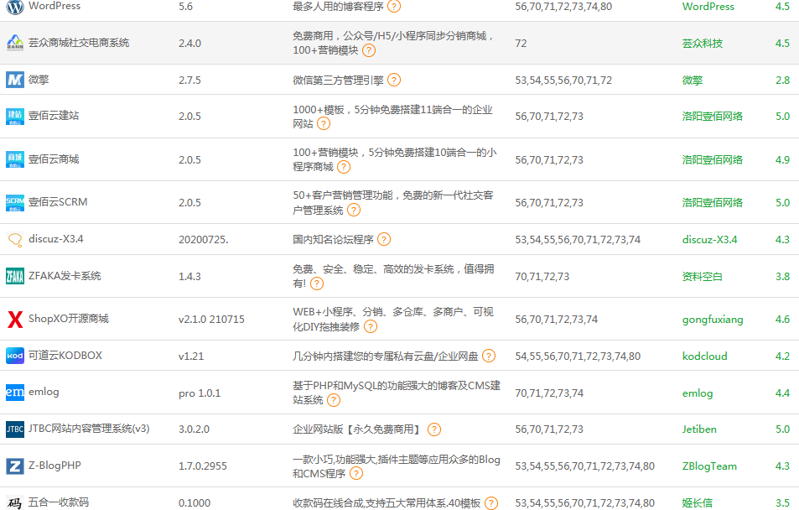Viewport: 799px width, 510px height.
Task: Select the Z-BlogPHP name text
Action: 55,465
